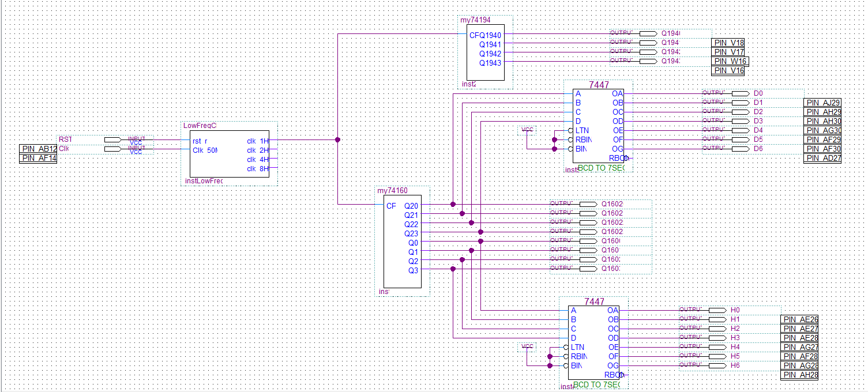
Task: Click the PIN_V18 assignment label
Action: pos(728,43)
